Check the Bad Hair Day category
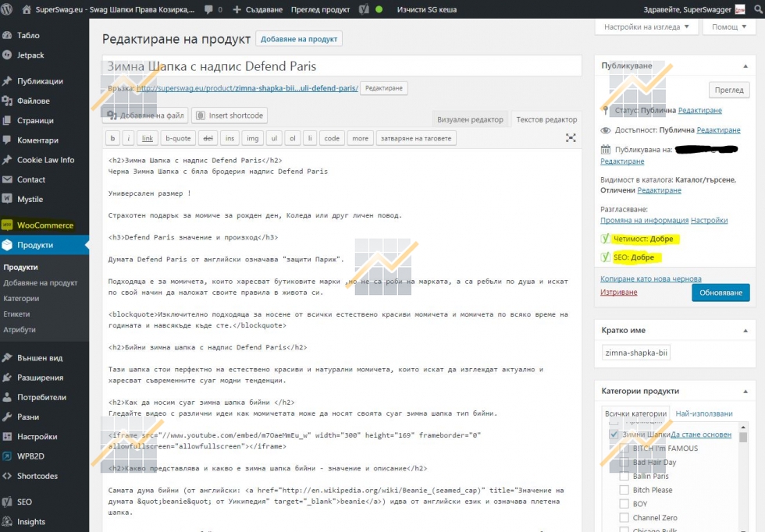The height and width of the screenshot is (532, 765). tap(624, 462)
